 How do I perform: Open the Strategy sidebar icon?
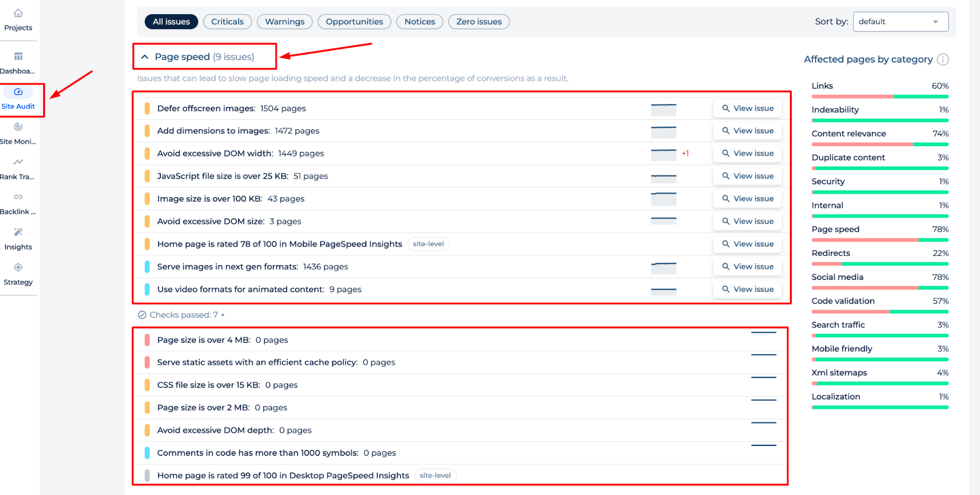[x=18, y=268]
